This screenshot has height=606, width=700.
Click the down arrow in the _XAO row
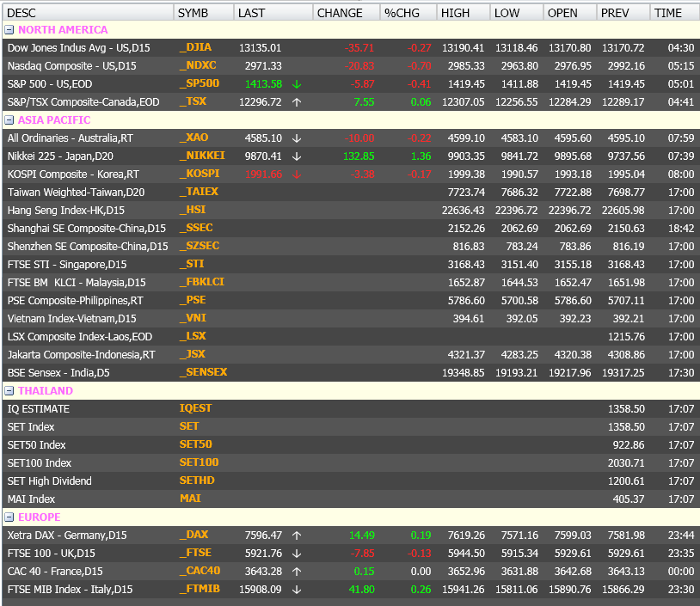(x=297, y=138)
